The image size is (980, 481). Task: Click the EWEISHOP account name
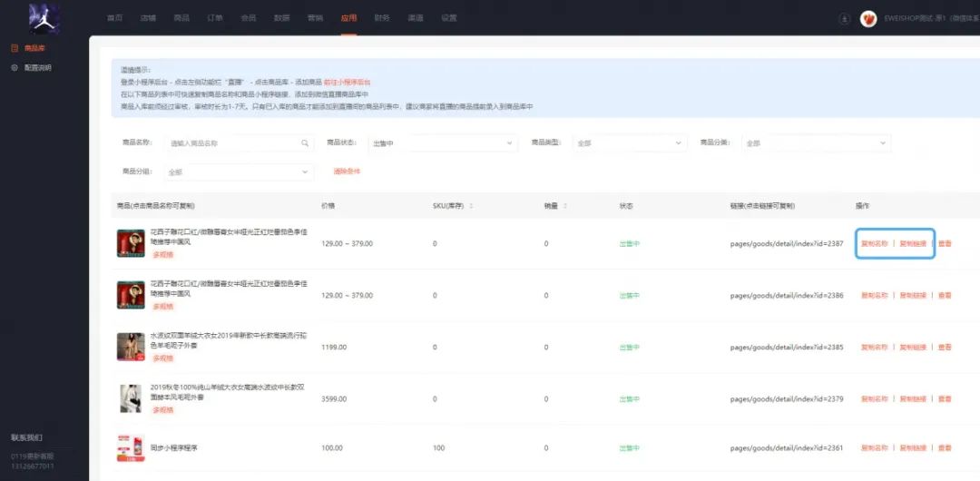click(x=931, y=19)
